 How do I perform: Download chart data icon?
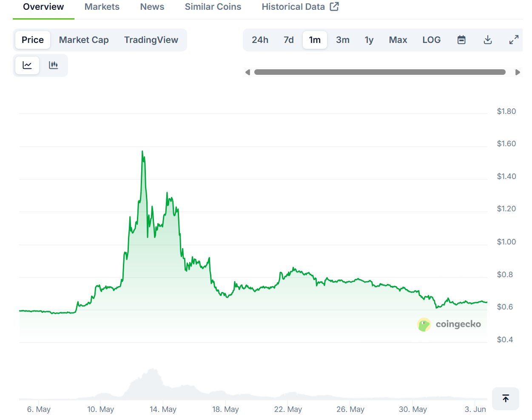(488, 40)
